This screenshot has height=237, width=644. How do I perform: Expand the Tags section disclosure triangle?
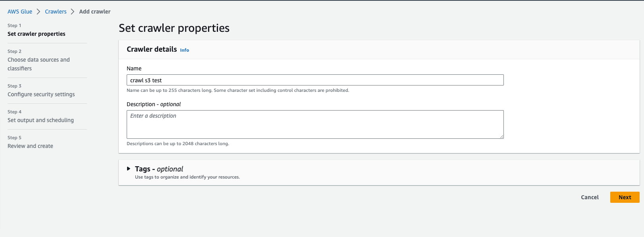click(x=129, y=169)
